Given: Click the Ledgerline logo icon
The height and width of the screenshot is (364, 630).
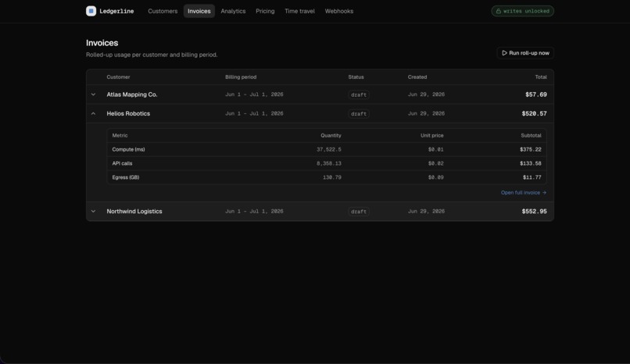Looking at the screenshot, I should (x=91, y=11).
